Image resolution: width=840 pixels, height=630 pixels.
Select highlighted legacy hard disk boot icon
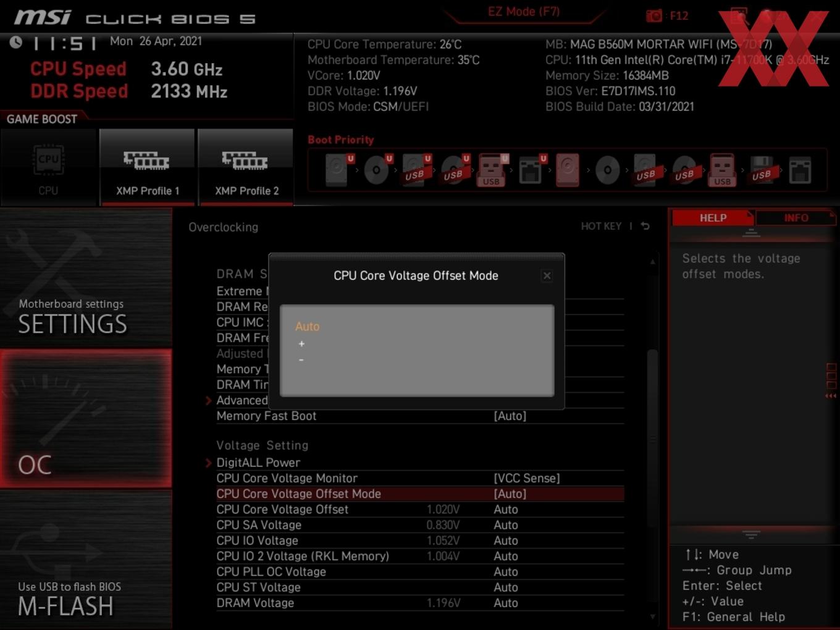[x=568, y=170]
